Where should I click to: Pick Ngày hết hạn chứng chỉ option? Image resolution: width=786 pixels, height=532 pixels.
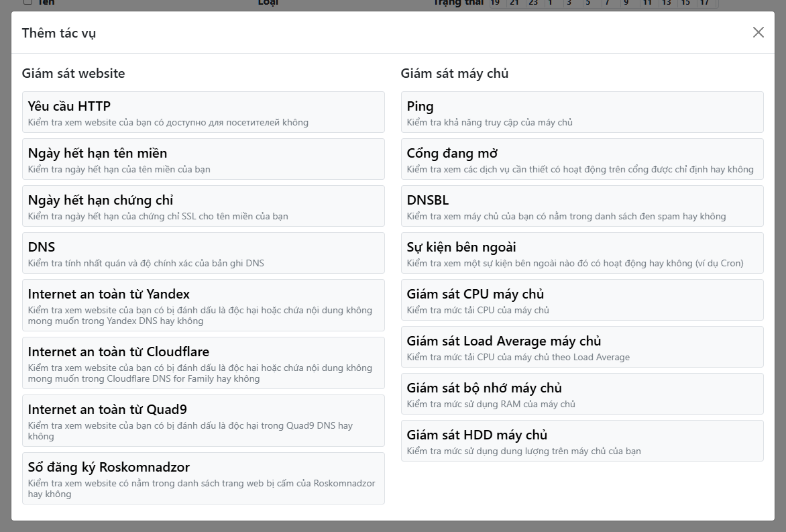pos(203,207)
